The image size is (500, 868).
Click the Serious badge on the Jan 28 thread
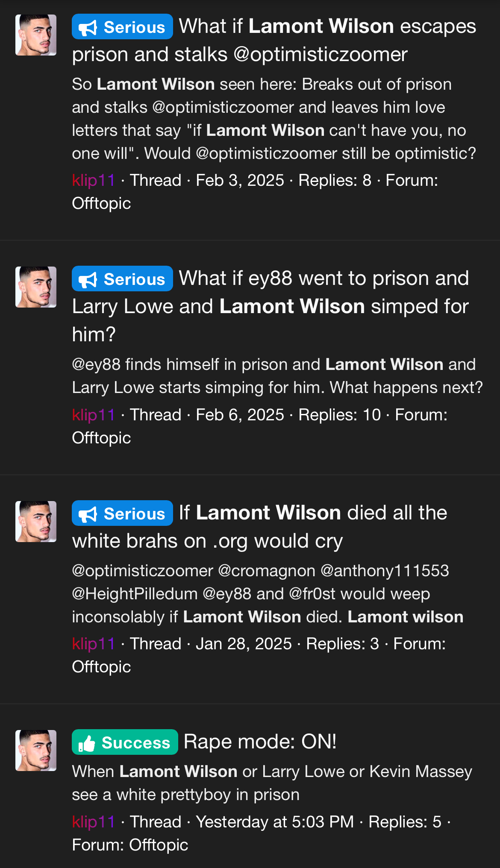click(122, 513)
